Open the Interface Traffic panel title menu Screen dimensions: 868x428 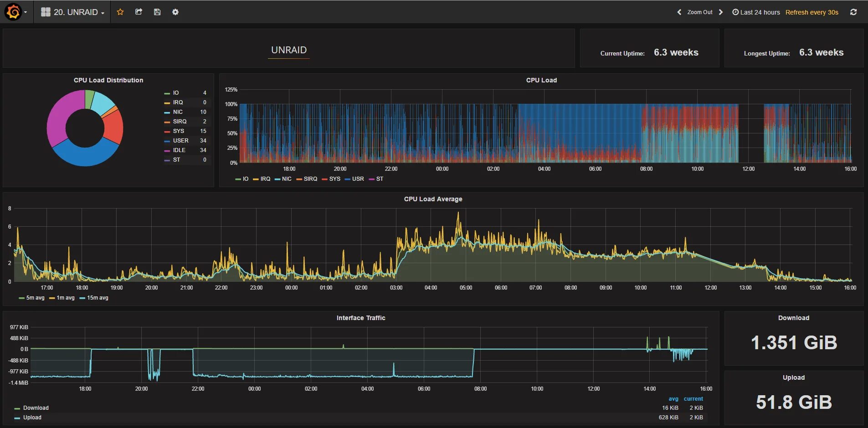361,318
